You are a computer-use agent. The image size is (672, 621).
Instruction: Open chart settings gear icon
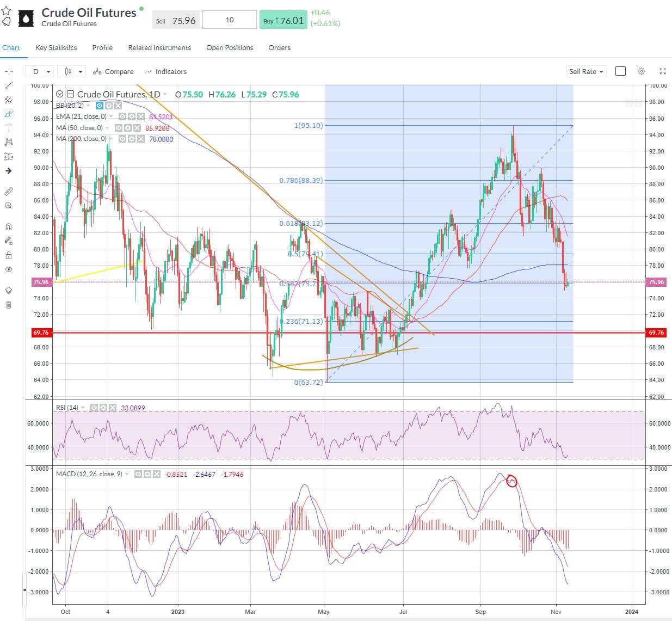coord(642,71)
